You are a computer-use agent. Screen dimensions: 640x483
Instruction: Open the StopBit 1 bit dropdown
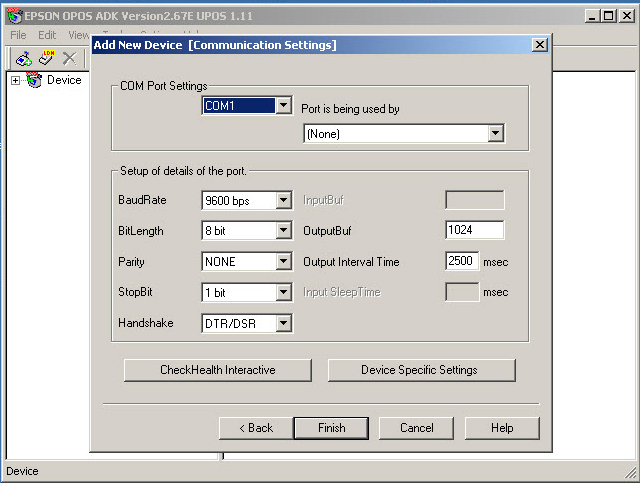pyautogui.click(x=283, y=292)
